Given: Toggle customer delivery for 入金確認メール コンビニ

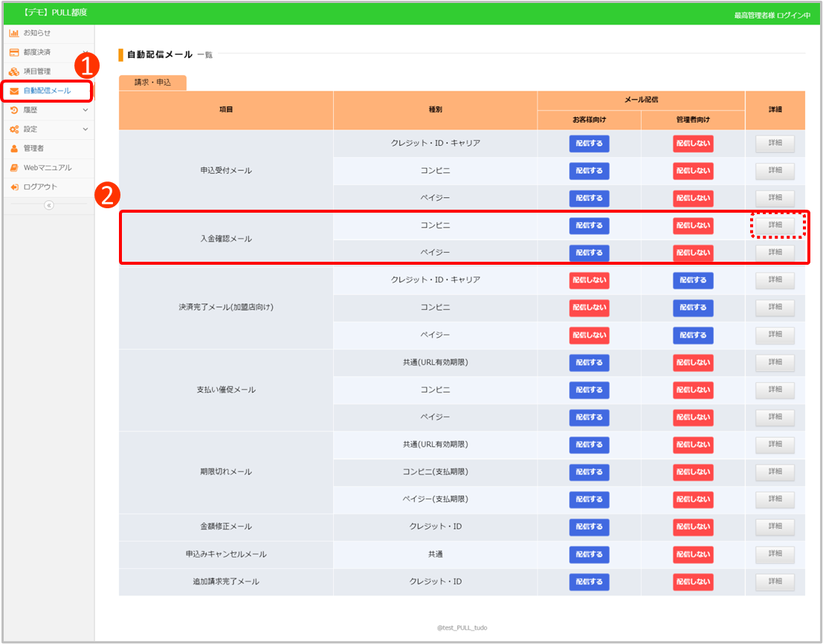Looking at the screenshot, I should pos(589,225).
